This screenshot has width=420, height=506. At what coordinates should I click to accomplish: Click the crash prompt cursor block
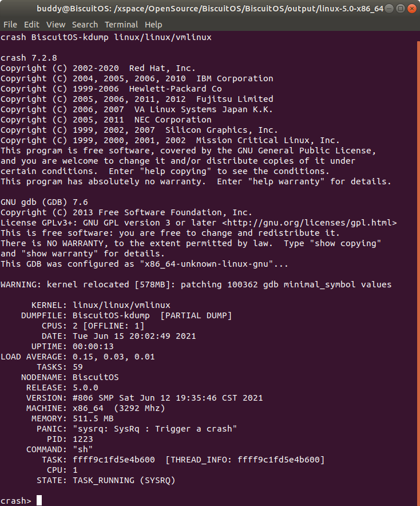(x=39, y=501)
